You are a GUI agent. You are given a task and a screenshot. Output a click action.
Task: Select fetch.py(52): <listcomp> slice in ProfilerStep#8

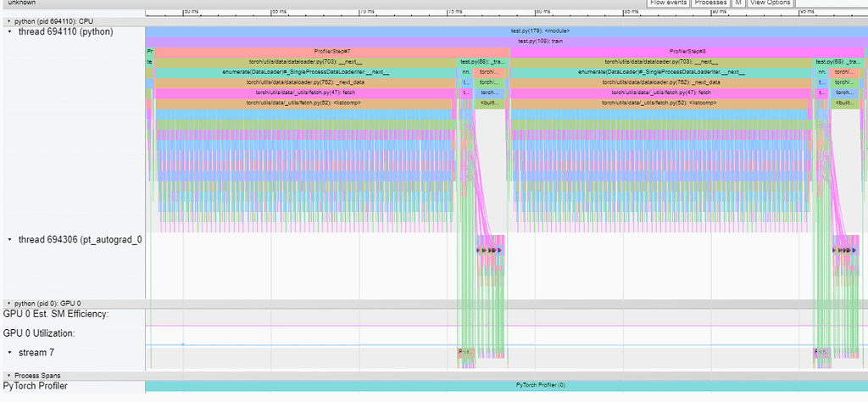coord(661,103)
